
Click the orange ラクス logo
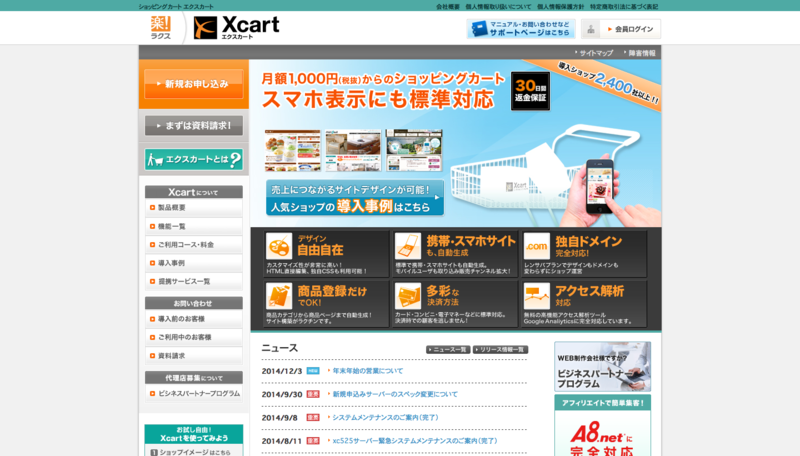coord(161,28)
